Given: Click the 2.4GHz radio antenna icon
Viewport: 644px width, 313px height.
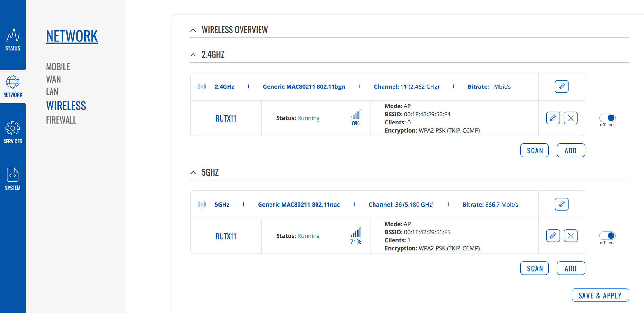Looking at the screenshot, I should point(202,87).
